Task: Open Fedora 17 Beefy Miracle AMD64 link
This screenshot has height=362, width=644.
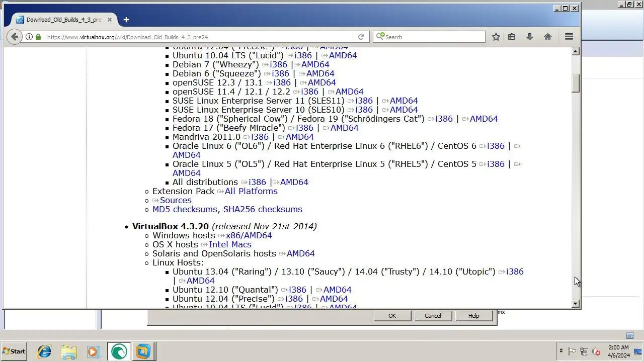Action: [x=344, y=128]
